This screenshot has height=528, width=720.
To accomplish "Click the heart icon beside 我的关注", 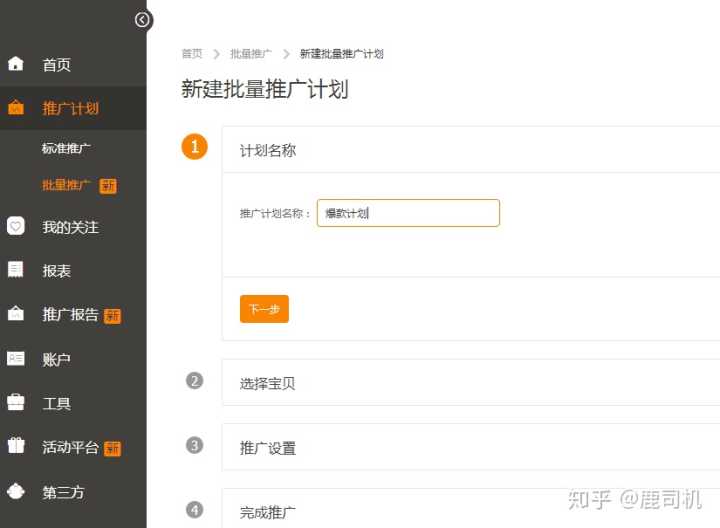I will [16, 226].
